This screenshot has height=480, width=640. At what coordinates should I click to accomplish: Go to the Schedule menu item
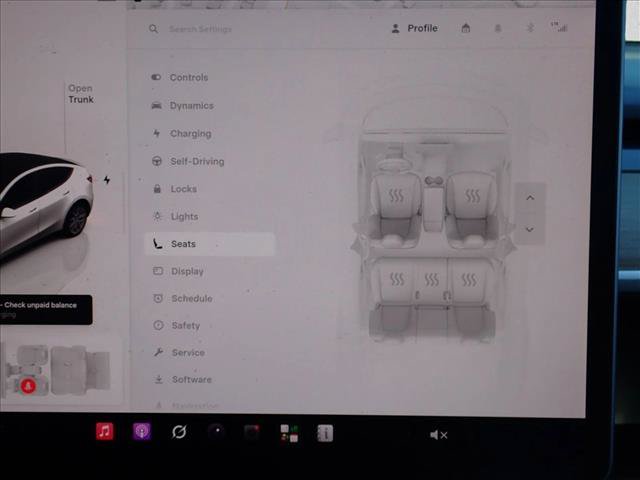click(x=182, y=298)
